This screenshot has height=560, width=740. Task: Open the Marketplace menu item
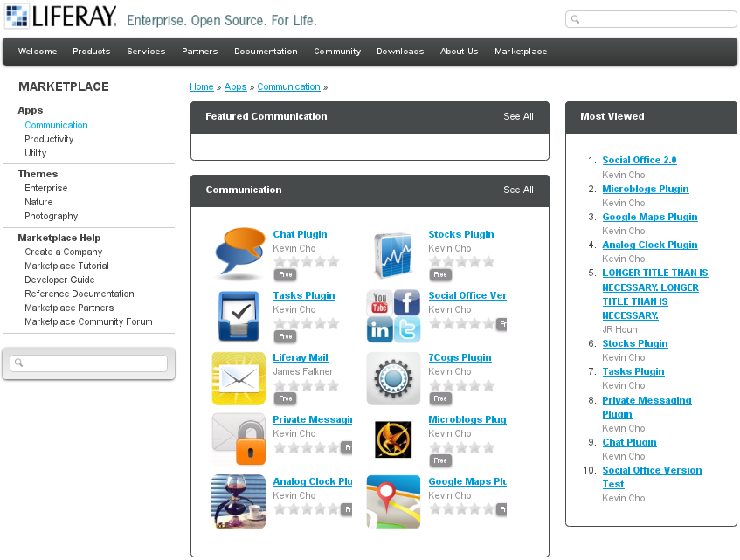pyautogui.click(x=521, y=52)
